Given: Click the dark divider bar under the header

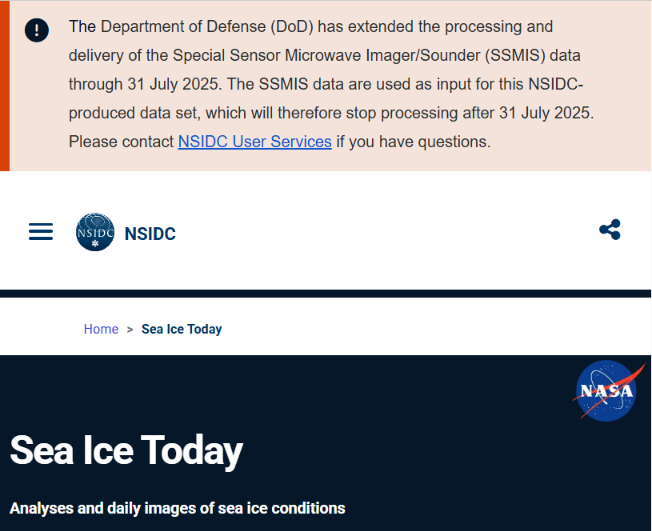Looking at the screenshot, I should click(326, 294).
